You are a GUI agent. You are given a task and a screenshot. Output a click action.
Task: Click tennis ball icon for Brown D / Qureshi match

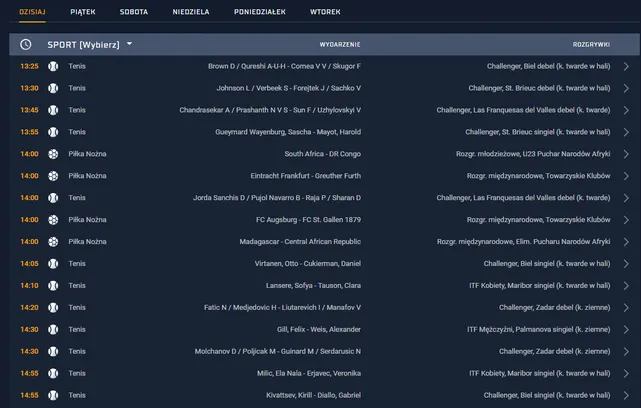click(x=53, y=66)
